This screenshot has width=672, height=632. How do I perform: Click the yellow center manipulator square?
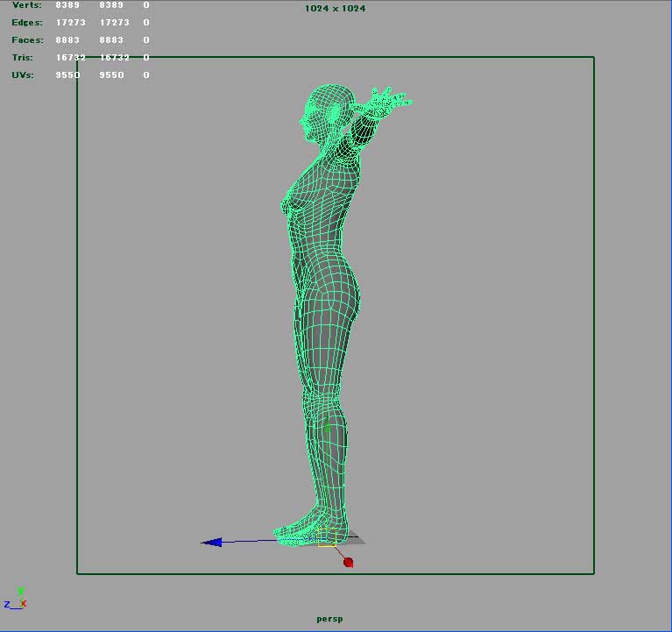point(327,543)
